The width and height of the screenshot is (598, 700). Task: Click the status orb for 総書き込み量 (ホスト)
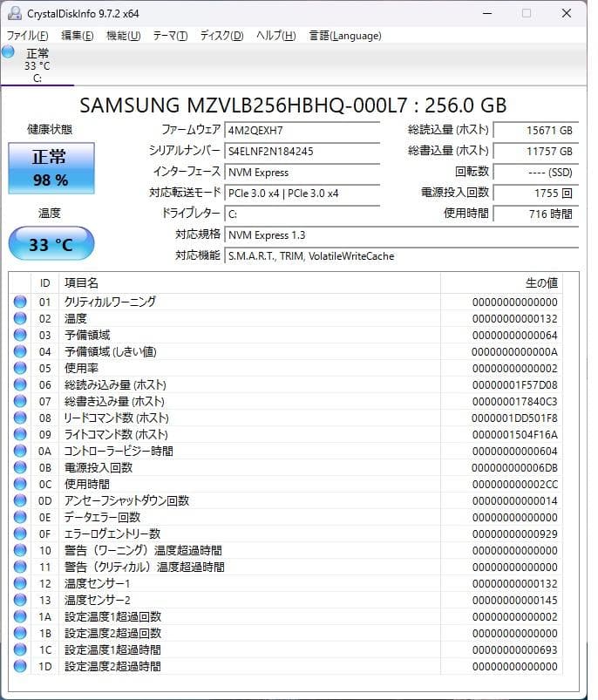tap(20, 401)
